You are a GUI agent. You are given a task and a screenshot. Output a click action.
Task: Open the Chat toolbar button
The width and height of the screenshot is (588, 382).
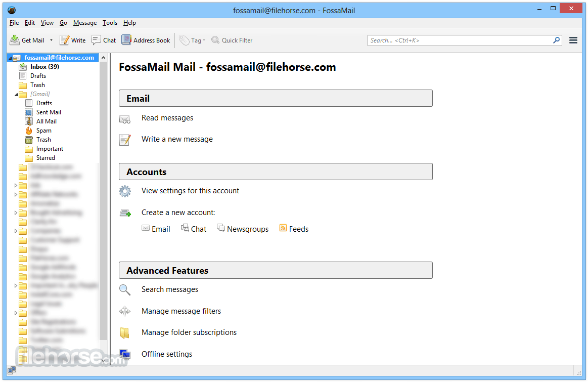[104, 40]
